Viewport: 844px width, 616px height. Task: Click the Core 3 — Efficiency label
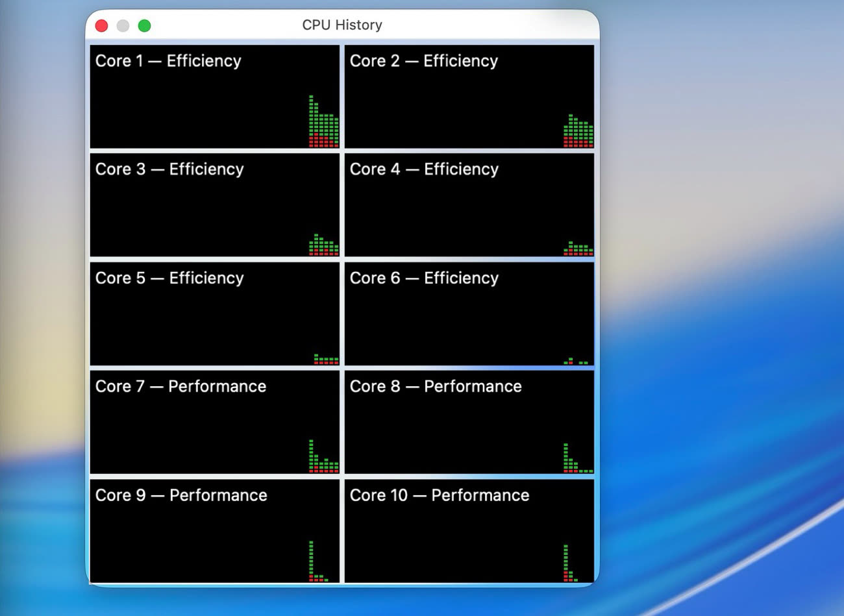pos(169,169)
